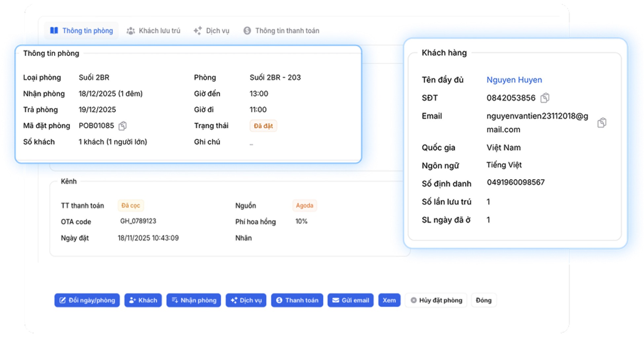Copy the phone number 0842053856
644x338 pixels.
point(545,98)
